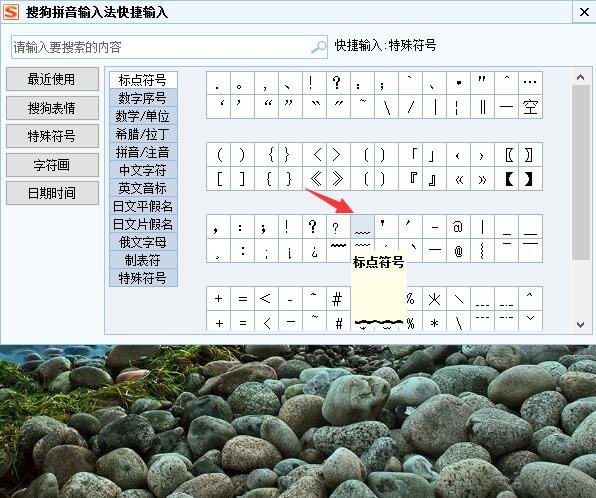This screenshot has height=498, width=596.
Task: Select the 标点符号 category tab
Action: click(143, 80)
